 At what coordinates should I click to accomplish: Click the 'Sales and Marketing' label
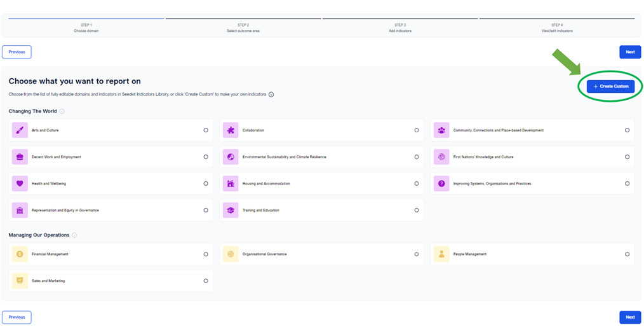point(48,281)
